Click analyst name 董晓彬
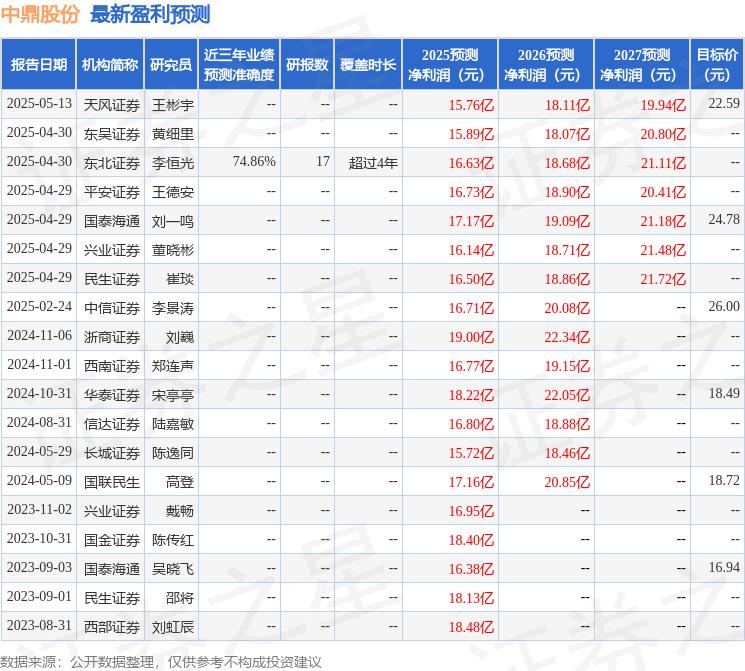Image resolution: width=745 pixels, height=671 pixels. (x=172, y=250)
